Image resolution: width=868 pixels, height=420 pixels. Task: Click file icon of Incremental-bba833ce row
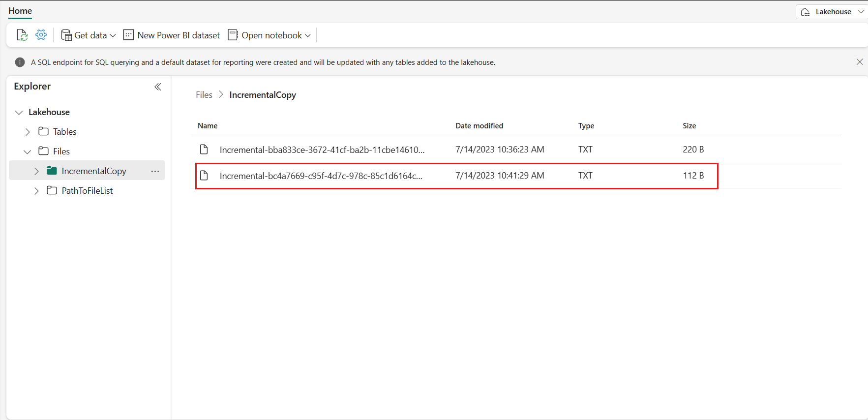click(204, 149)
